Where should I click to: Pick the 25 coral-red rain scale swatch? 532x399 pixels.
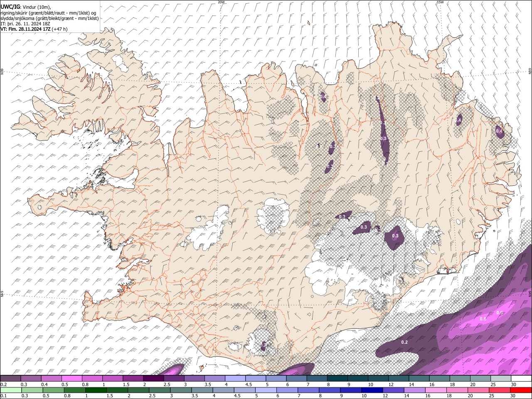500,390
